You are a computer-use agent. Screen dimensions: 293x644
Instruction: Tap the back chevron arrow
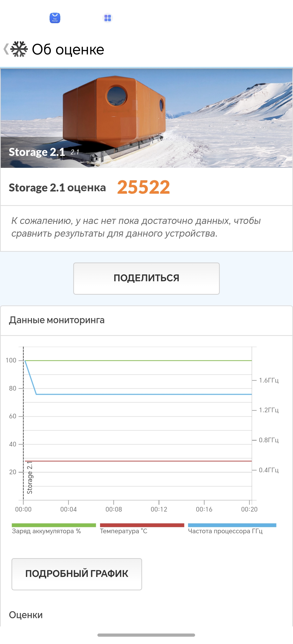point(6,49)
